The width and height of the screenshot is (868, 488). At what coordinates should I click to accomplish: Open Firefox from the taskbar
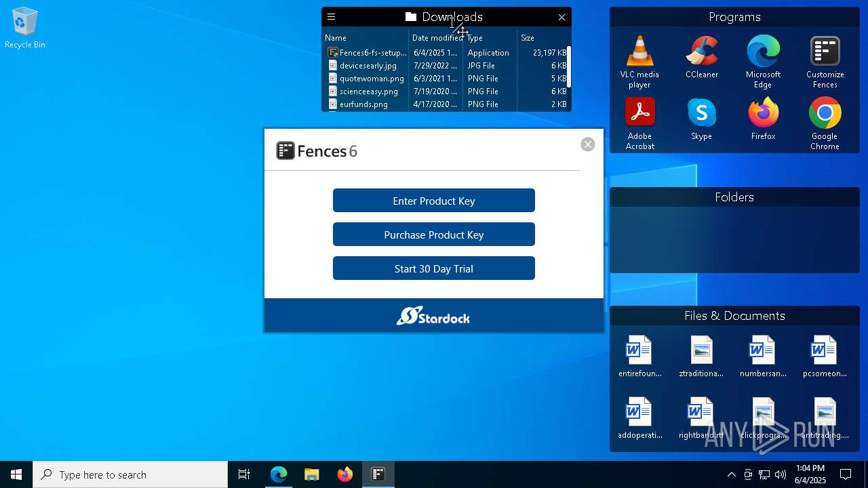tap(344, 474)
